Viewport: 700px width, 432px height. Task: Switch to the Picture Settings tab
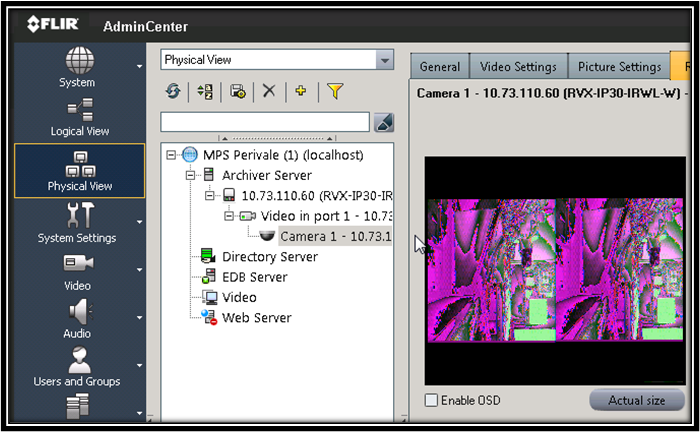(619, 67)
